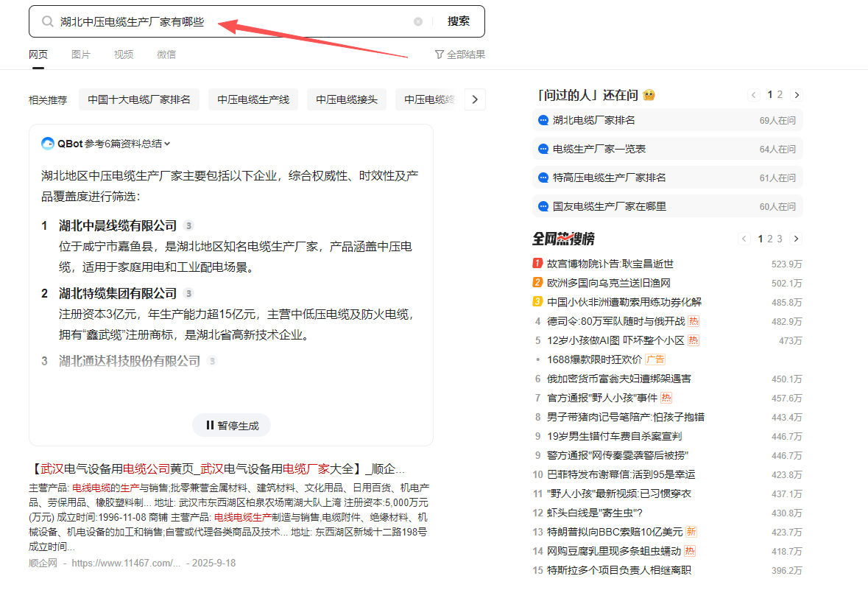Click the QBot logo icon

coord(48,144)
